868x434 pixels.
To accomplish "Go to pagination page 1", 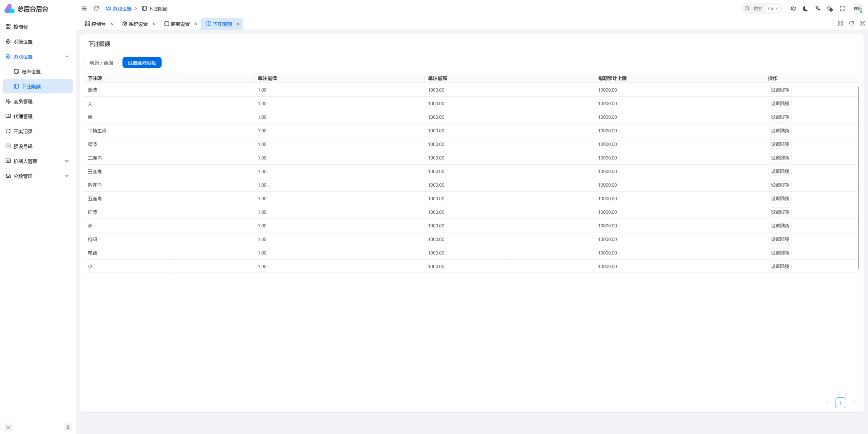I will pyautogui.click(x=841, y=403).
